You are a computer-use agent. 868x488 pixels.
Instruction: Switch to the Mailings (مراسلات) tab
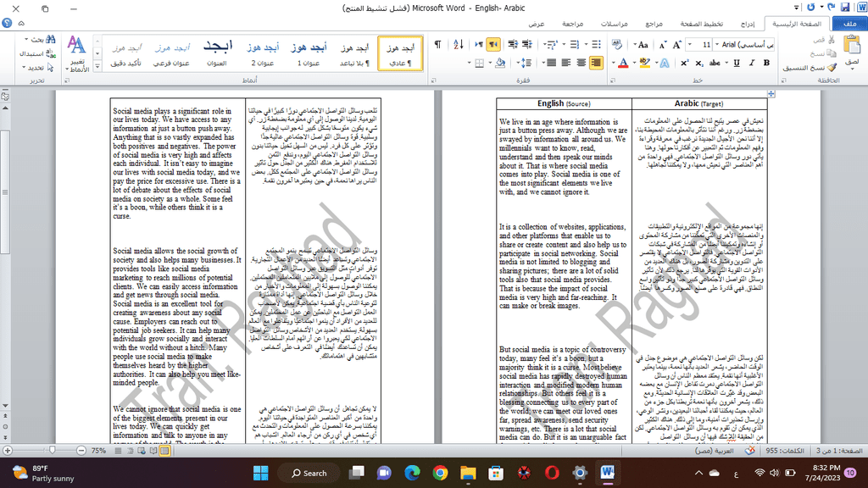point(615,24)
